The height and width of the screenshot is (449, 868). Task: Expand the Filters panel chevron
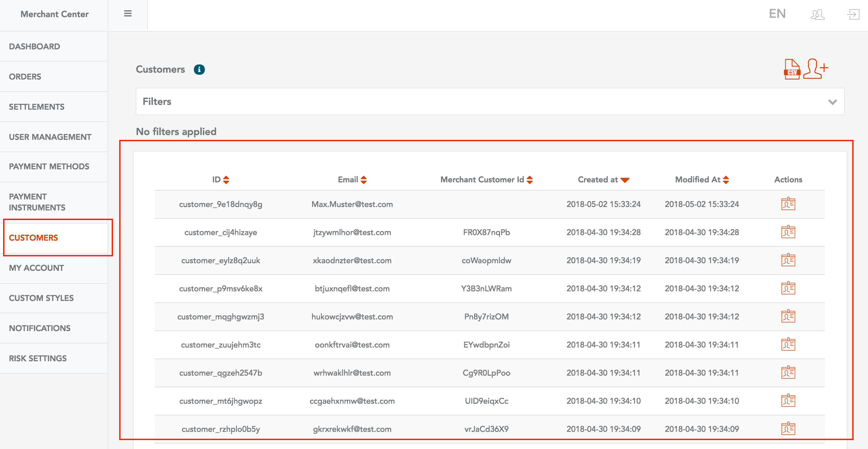coord(832,102)
